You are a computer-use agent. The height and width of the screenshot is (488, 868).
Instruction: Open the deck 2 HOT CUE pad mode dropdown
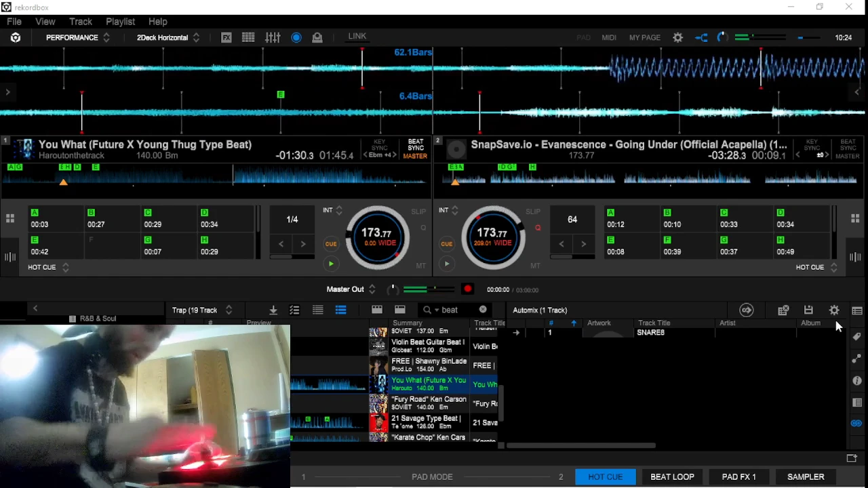(816, 267)
